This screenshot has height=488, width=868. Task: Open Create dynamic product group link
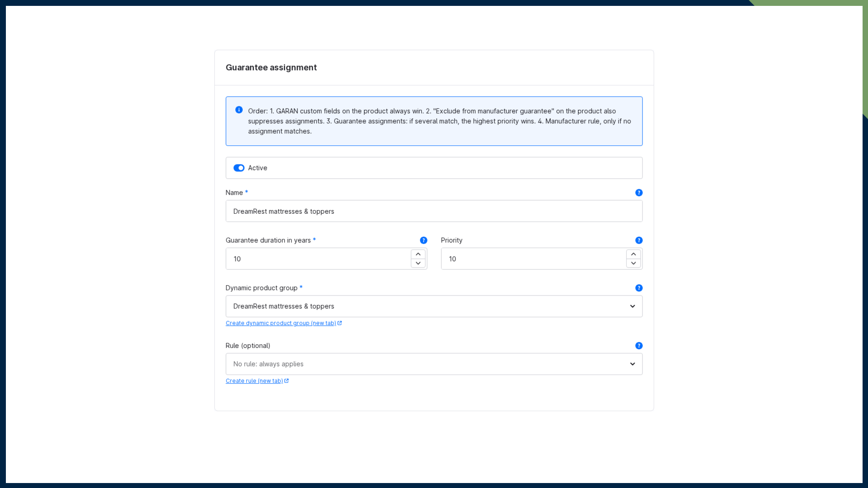click(x=281, y=323)
